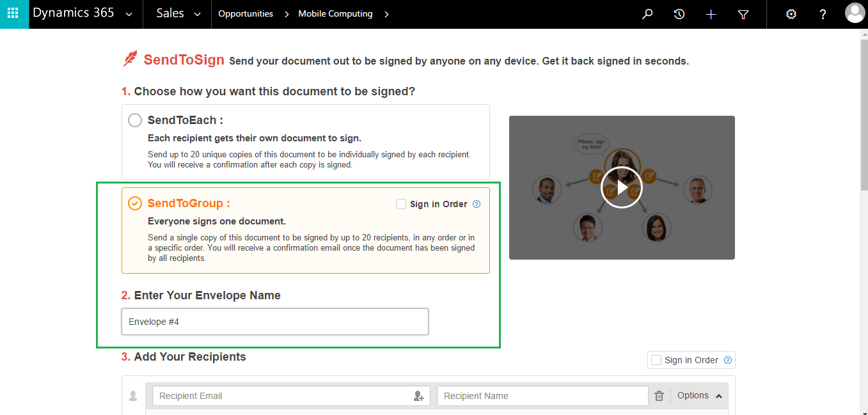Image resolution: width=868 pixels, height=415 pixels.
Task: Click the help question mark icon
Action: click(x=823, y=14)
